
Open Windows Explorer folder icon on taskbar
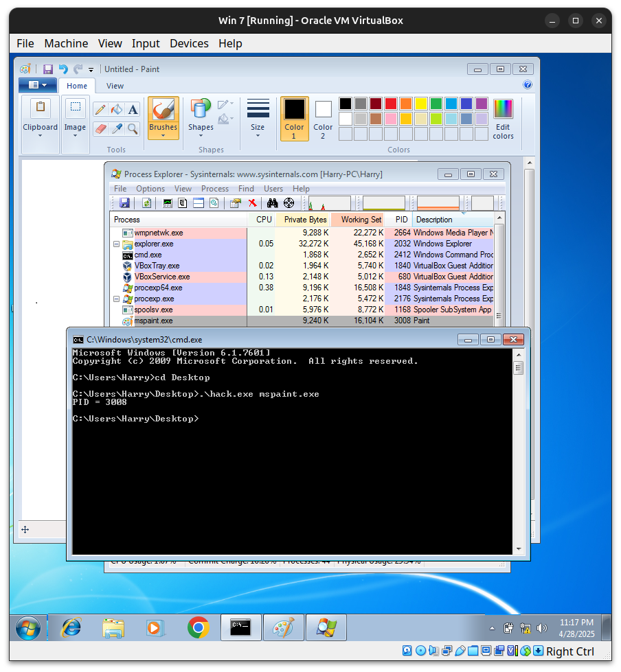tap(113, 627)
